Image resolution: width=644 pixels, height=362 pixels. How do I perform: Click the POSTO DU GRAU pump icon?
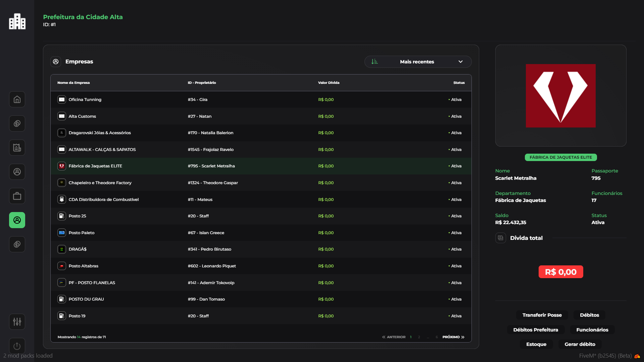(x=62, y=299)
